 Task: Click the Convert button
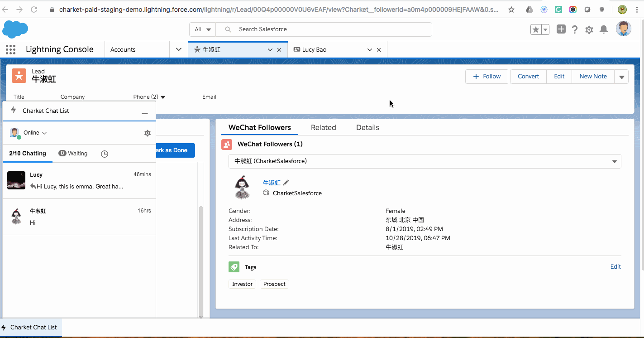529,77
